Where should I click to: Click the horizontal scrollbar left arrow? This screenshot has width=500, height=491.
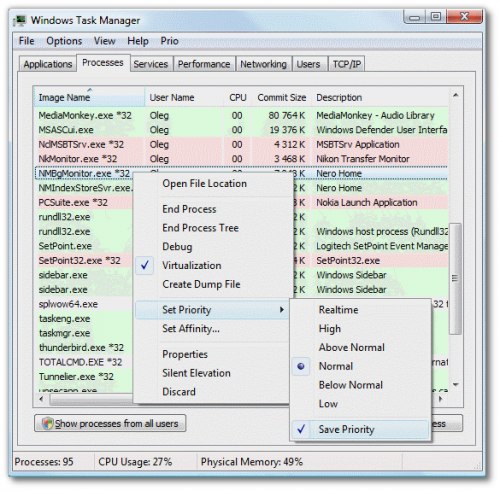(x=41, y=399)
